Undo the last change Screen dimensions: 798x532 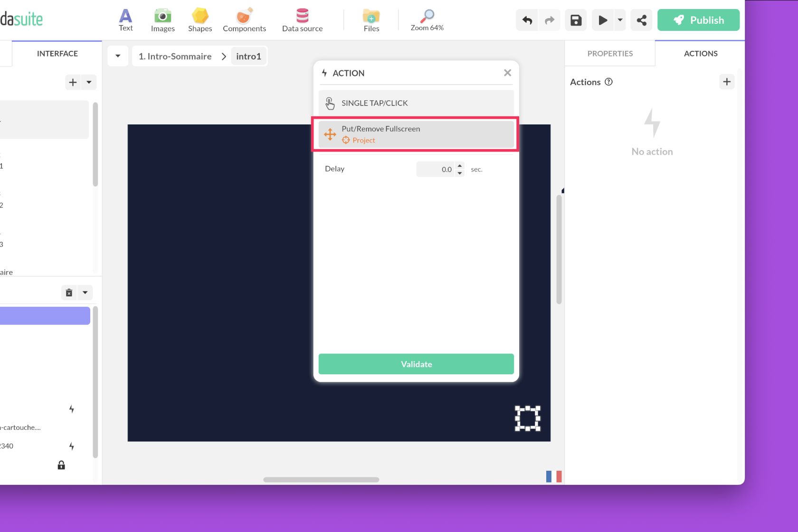coord(527,20)
